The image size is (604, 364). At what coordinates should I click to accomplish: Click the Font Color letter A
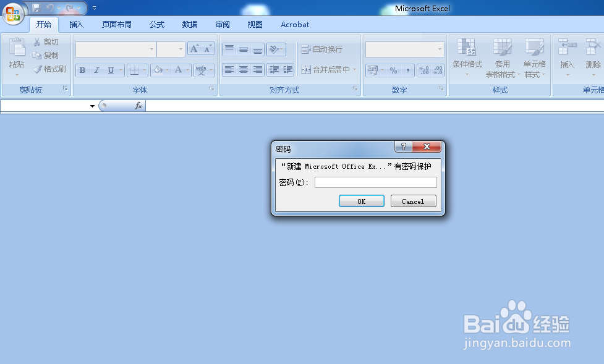point(178,70)
